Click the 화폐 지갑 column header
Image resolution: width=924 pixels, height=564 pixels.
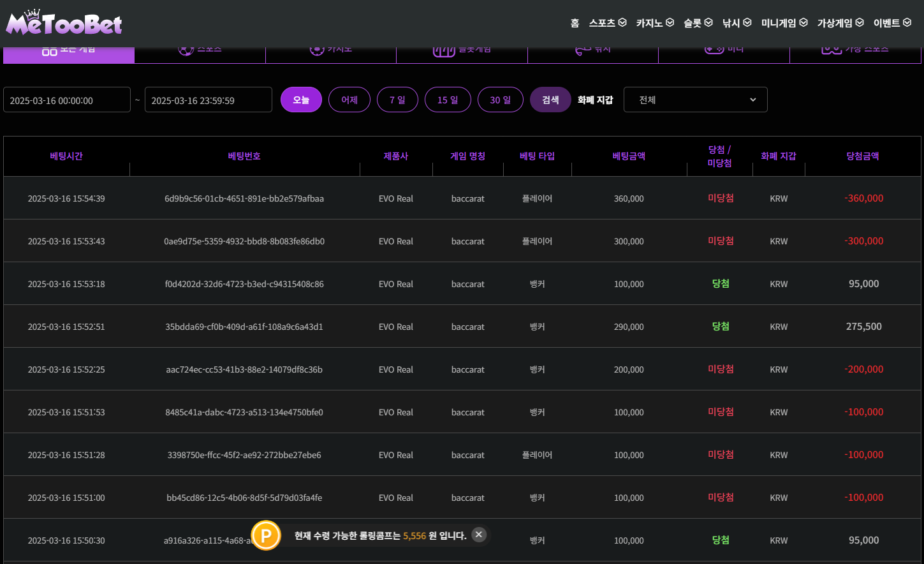click(779, 156)
